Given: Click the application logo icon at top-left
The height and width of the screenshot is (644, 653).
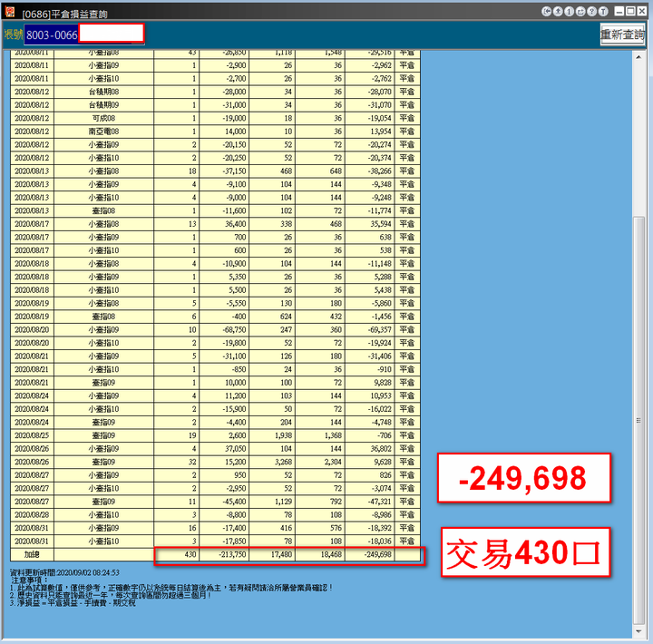Looking at the screenshot, I should pyautogui.click(x=10, y=12).
